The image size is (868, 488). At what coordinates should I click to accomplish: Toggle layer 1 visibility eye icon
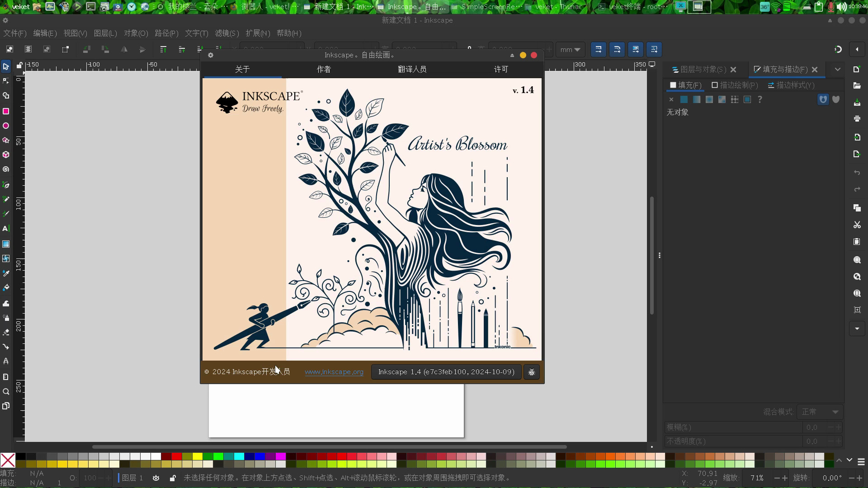(x=156, y=478)
